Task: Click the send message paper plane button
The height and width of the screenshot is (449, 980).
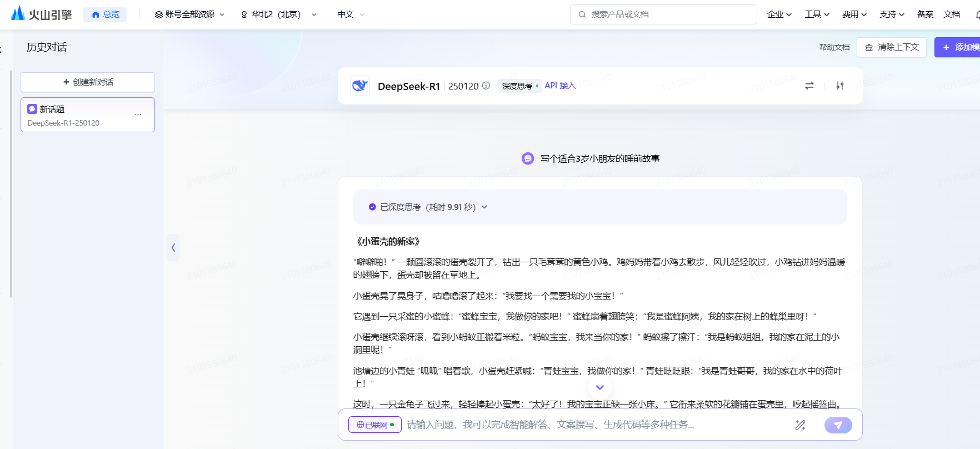Action: pyautogui.click(x=838, y=425)
